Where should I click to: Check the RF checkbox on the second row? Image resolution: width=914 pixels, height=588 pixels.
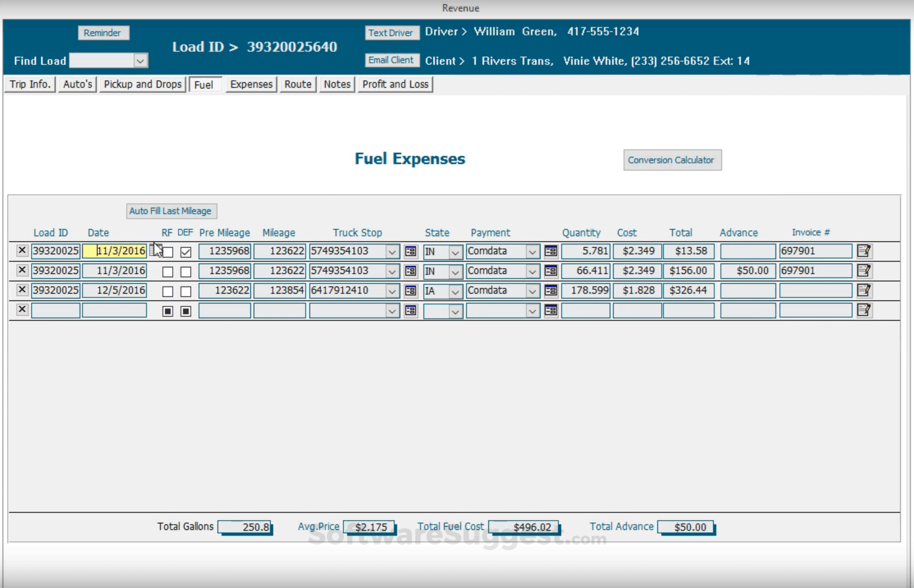[x=167, y=271]
